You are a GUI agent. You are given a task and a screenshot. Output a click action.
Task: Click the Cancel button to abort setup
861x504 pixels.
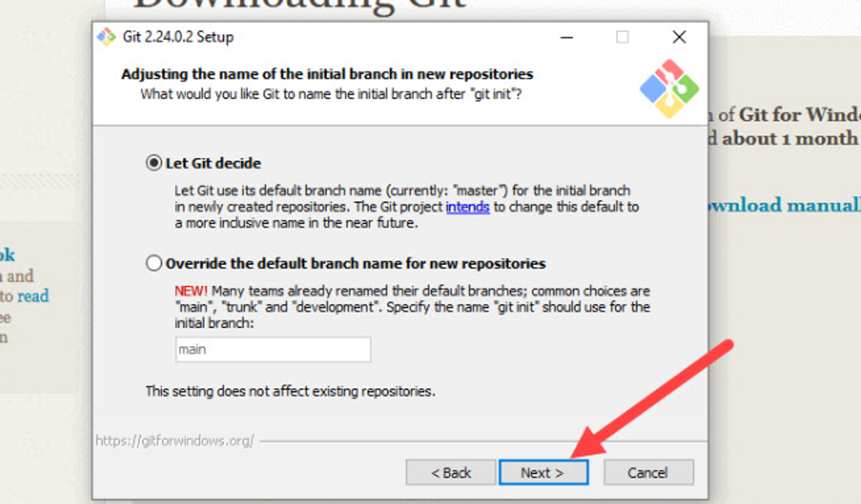(647, 472)
